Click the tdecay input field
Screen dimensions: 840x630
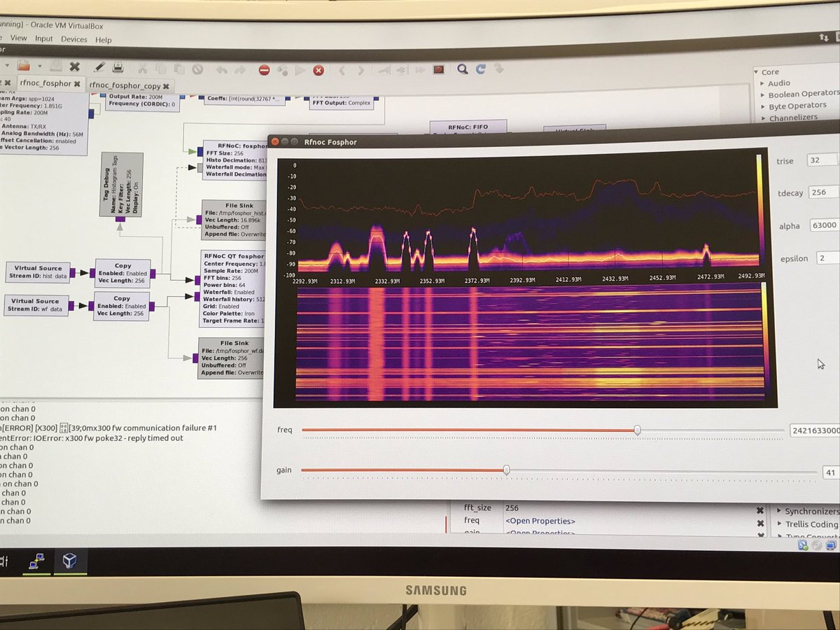824,192
